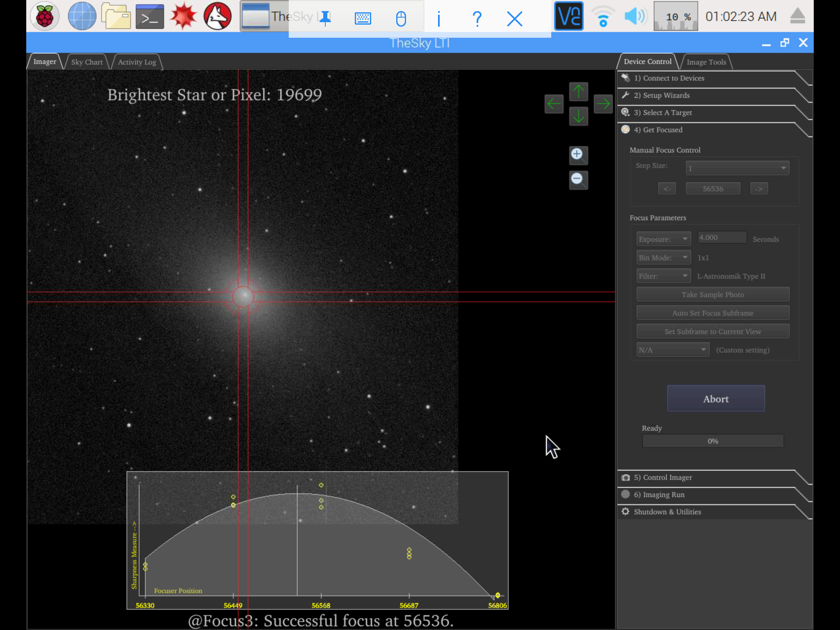The height and width of the screenshot is (630, 840).
Task: Abort the focus run
Action: coord(716,399)
